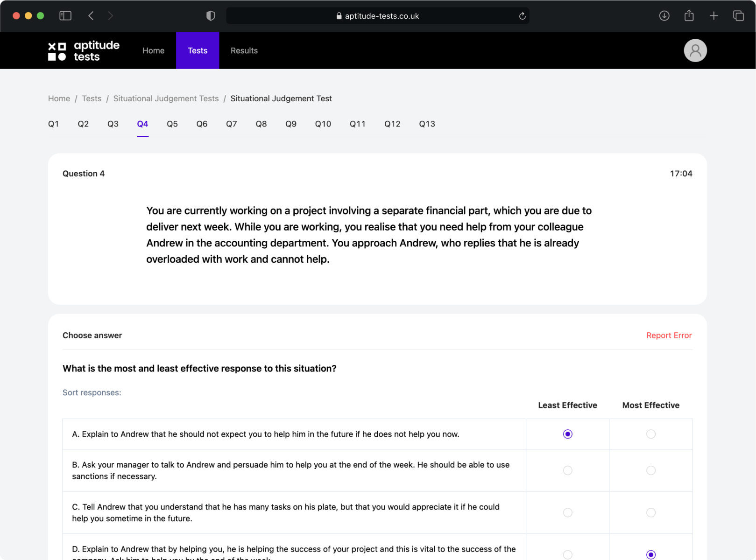Click the Report Error link

[x=668, y=336]
